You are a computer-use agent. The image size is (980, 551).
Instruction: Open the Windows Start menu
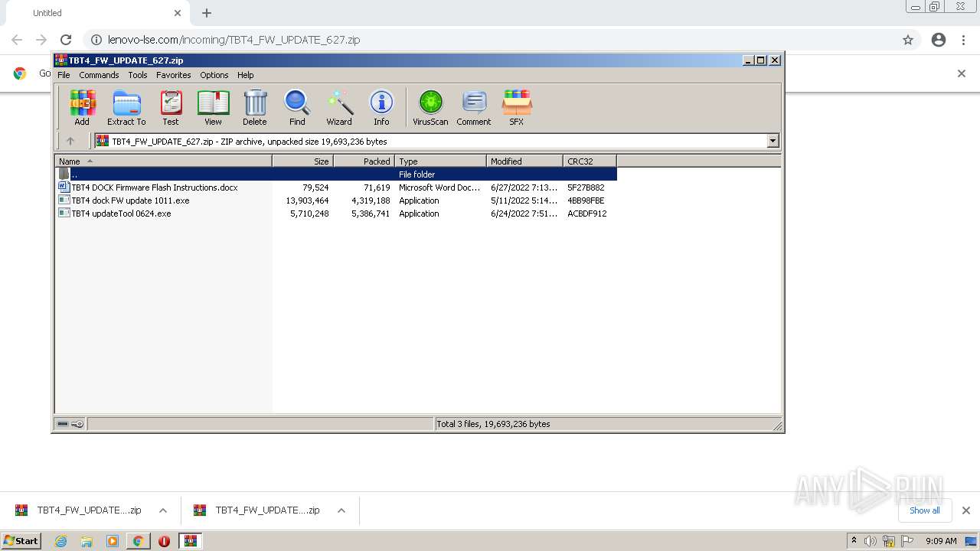(21, 540)
